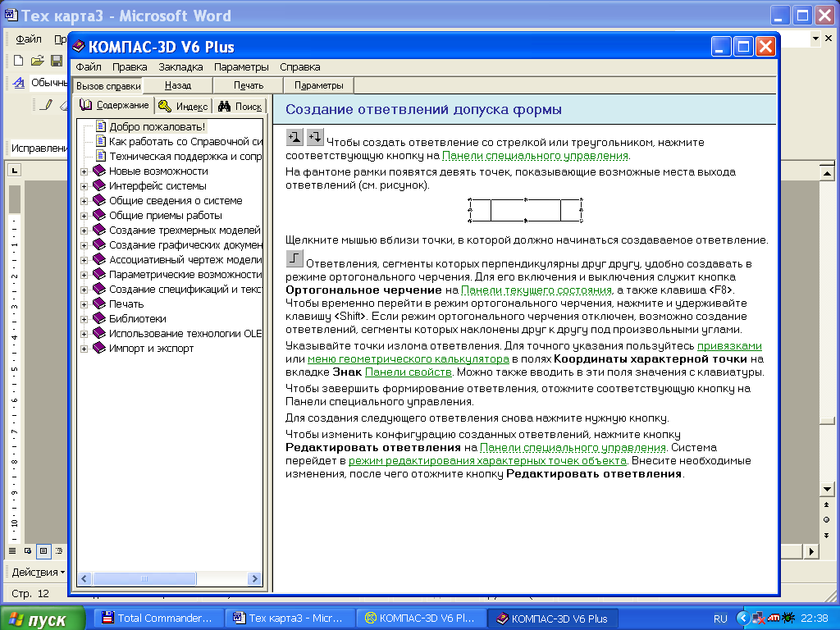Expand the 'Новые возможности' book
This screenshot has width=840, height=630.
click(84, 172)
